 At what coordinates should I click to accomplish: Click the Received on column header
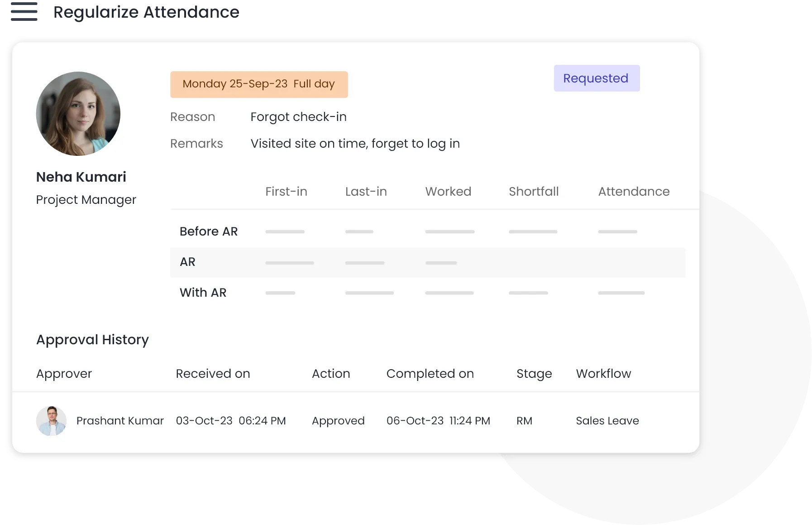click(x=213, y=374)
